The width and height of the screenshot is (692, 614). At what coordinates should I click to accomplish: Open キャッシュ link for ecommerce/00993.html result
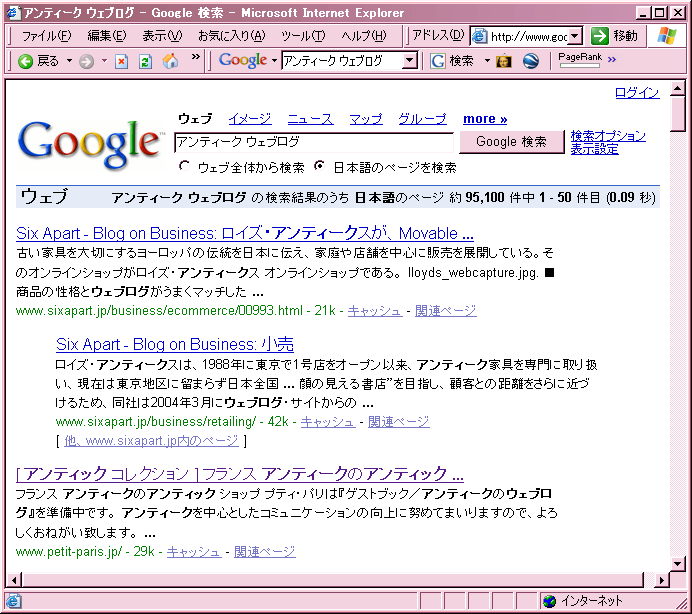pyautogui.click(x=375, y=311)
